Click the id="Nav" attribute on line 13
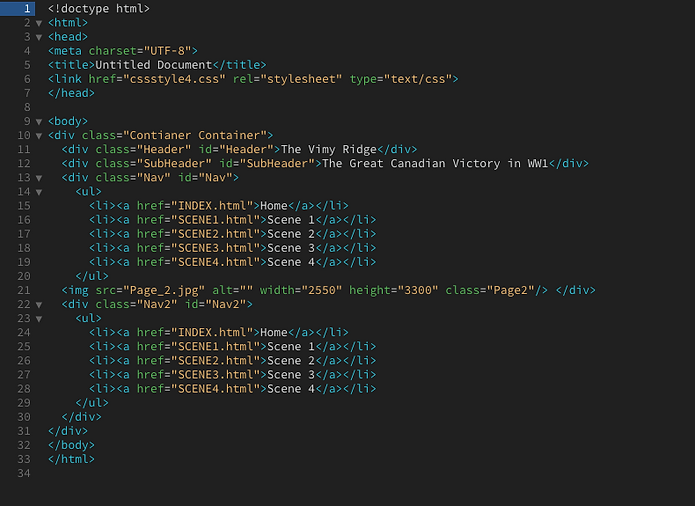The width and height of the screenshot is (695, 506). pos(205,178)
